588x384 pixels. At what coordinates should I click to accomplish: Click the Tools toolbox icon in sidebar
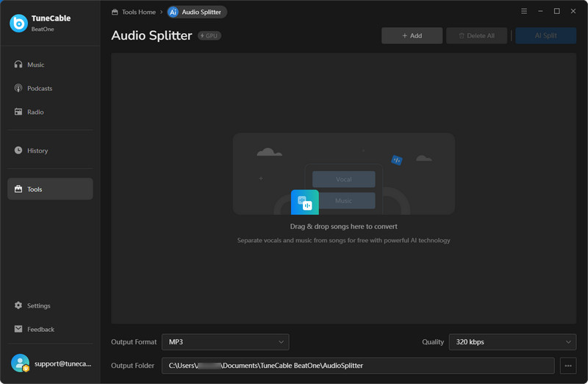[x=18, y=189]
